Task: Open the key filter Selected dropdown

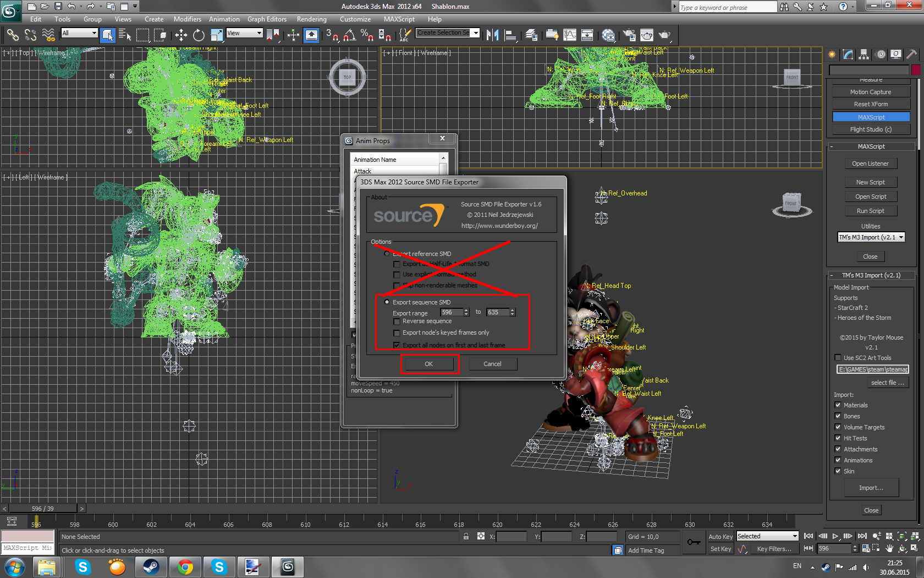Action: pos(767,536)
